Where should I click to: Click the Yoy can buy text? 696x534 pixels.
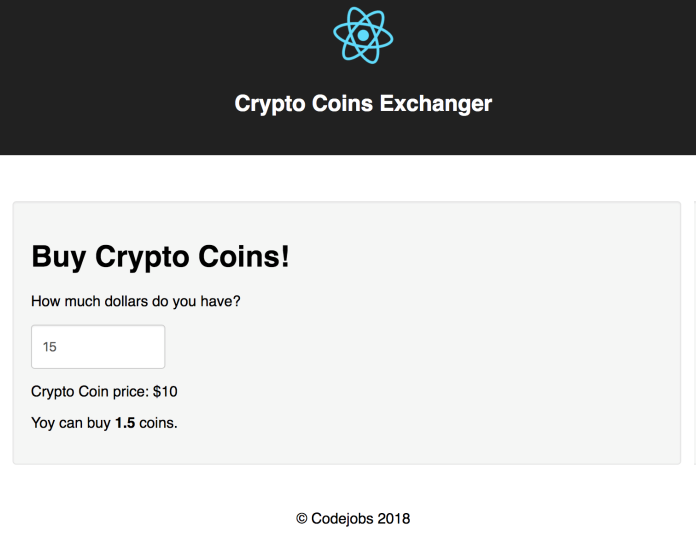[70, 423]
